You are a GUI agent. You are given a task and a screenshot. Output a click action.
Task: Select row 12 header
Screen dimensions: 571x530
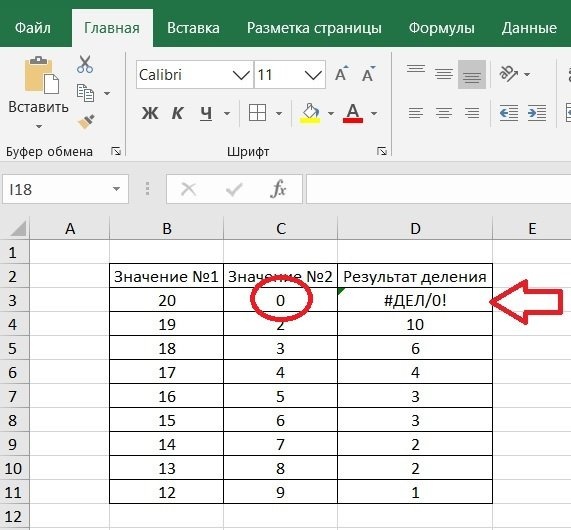[15, 517]
